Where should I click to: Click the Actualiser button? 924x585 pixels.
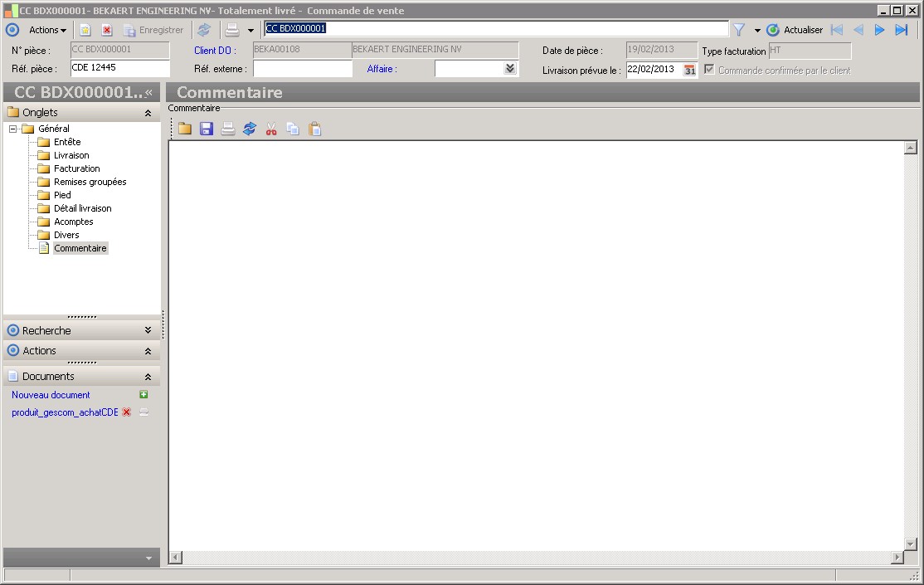pyautogui.click(x=795, y=30)
